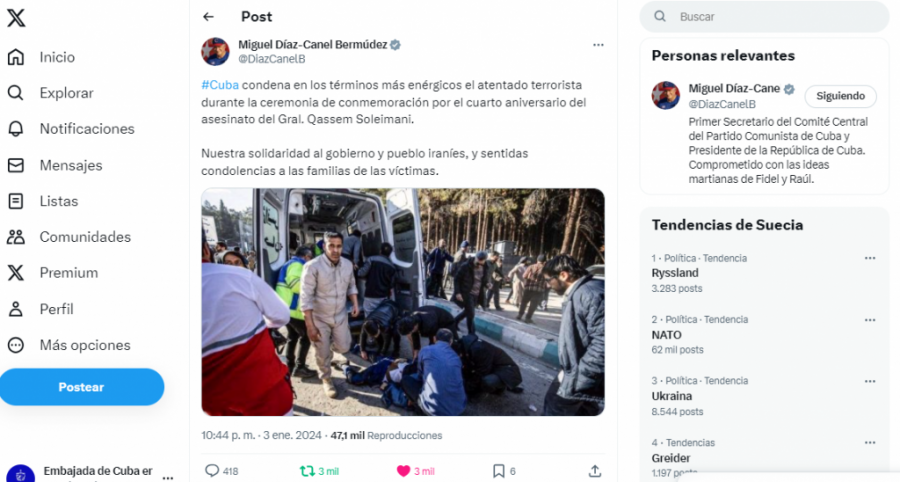Screen dimensions: 900x482
Task: Share the post using the share icon
Action: click(595, 471)
